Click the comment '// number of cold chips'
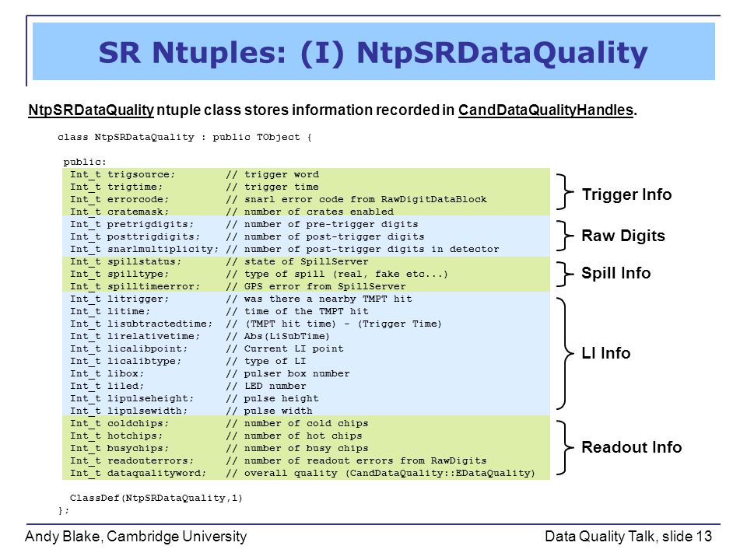The width and height of the screenshot is (747, 560). click(297, 423)
